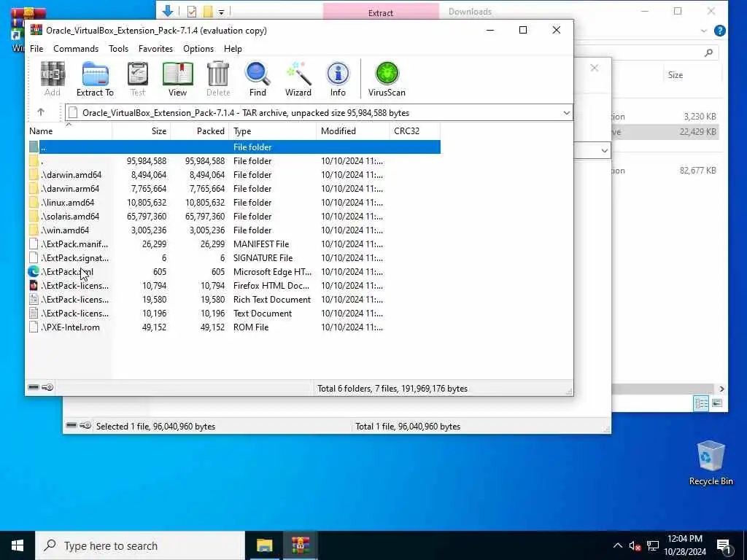Launch the Wizard tool
This screenshot has height=560, width=747.
(x=298, y=79)
